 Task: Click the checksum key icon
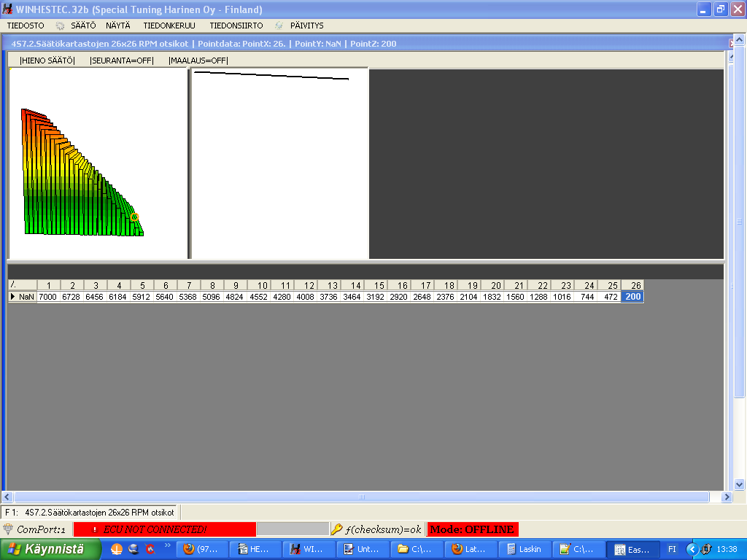[x=337, y=529]
